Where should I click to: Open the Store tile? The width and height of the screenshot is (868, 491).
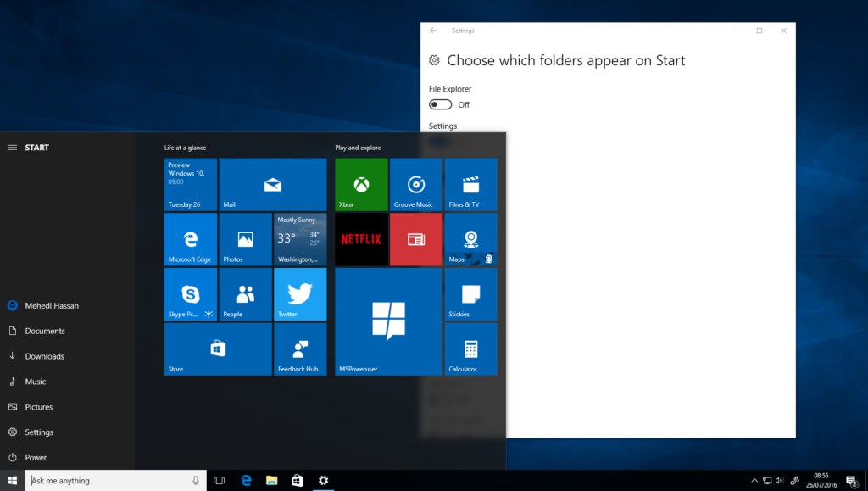[x=218, y=349]
